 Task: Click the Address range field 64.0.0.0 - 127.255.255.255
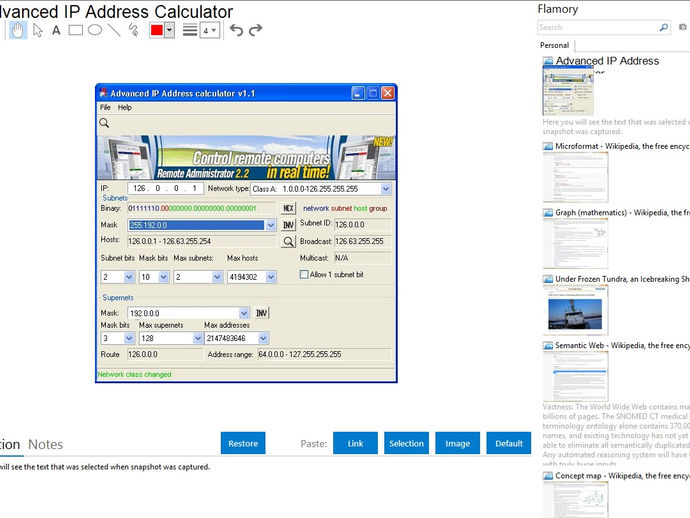(324, 354)
